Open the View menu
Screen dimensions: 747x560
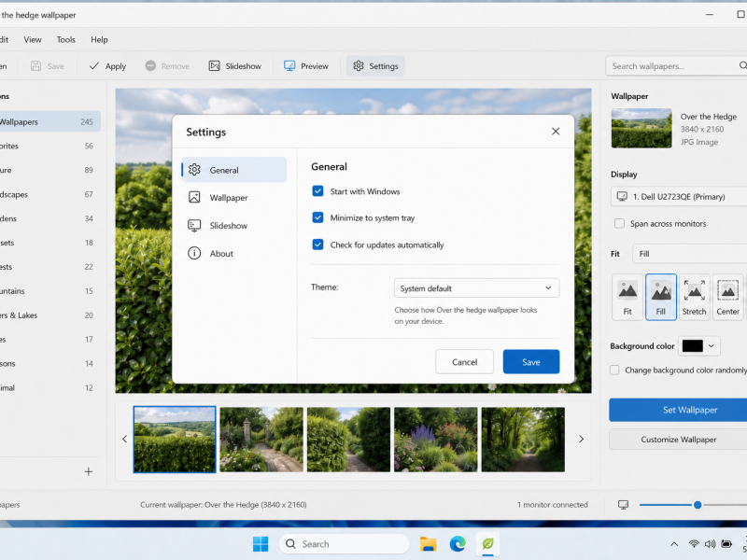click(33, 39)
